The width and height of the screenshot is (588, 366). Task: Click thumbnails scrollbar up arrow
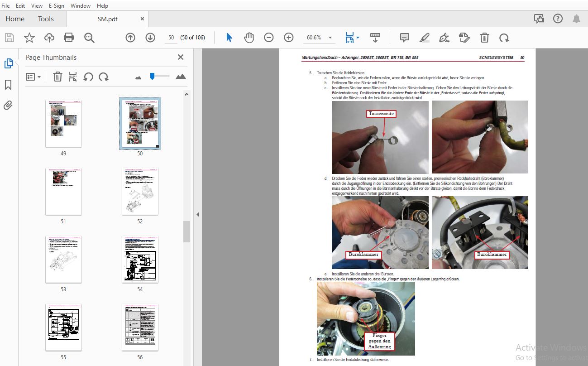186,94
